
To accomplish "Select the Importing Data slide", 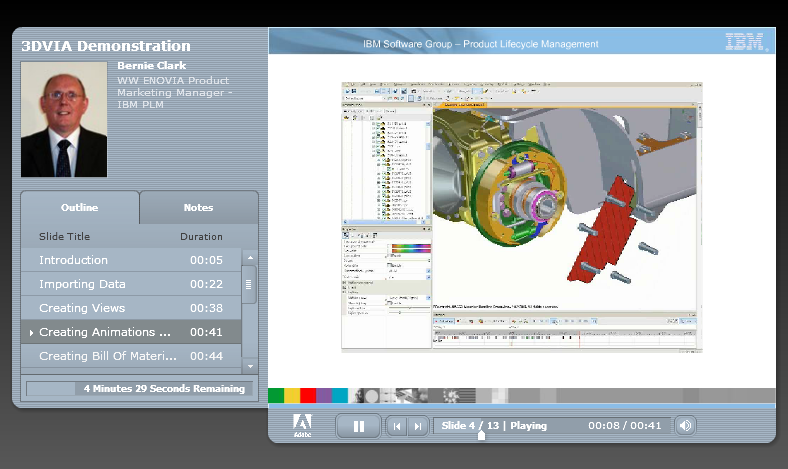I will tap(131, 284).
